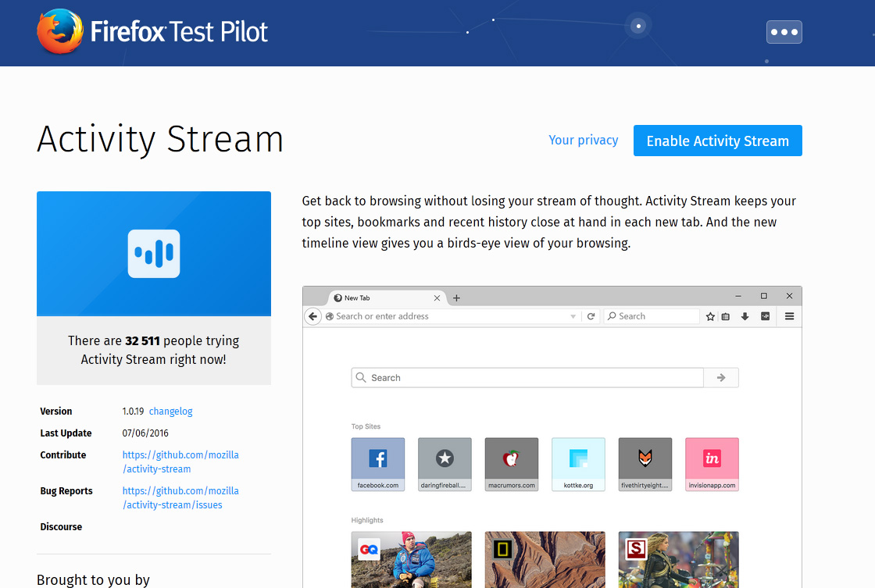Click the toolbar Search box
Image resolution: width=875 pixels, height=588 pixels.
652,316
